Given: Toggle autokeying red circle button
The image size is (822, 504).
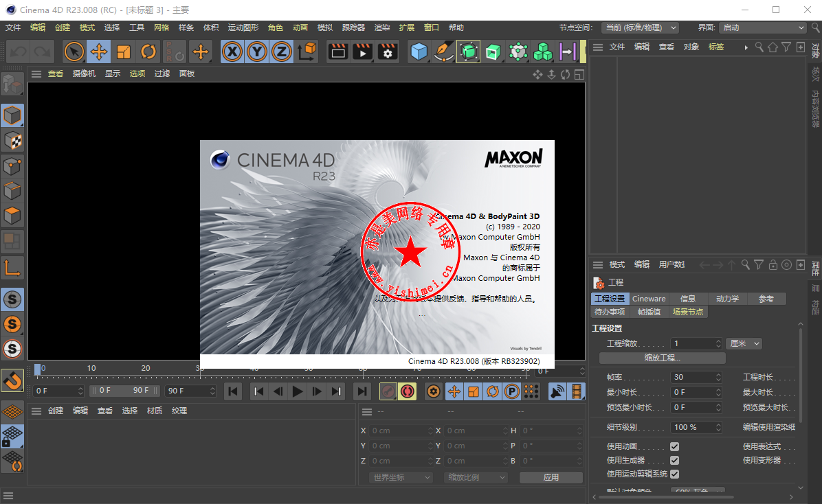Looking at the screenshot, I should coord(408,391).
